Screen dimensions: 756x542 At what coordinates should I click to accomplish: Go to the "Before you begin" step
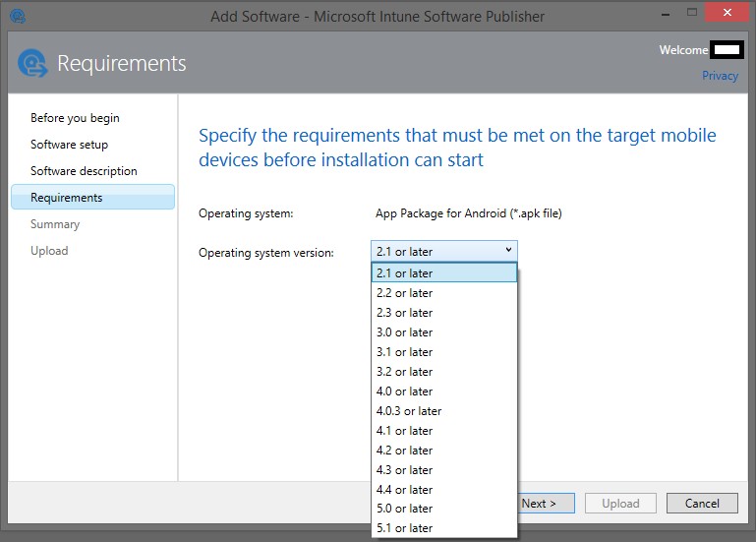coord(75,118)
